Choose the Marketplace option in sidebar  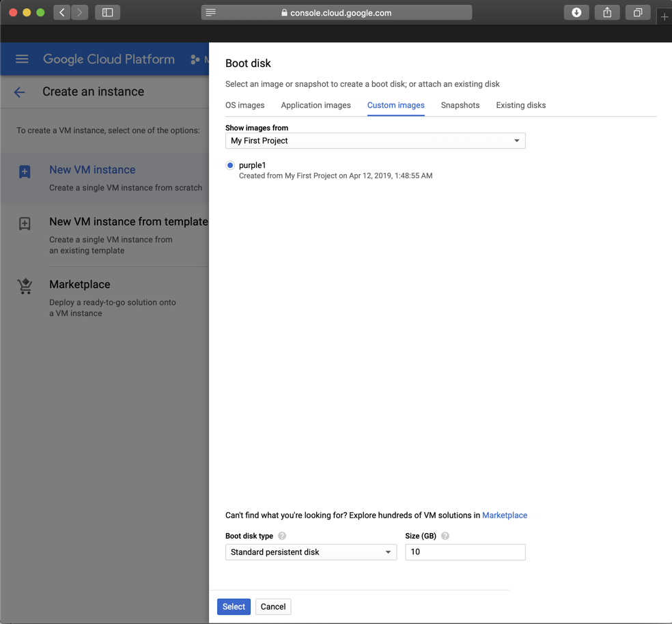point(104,298)
